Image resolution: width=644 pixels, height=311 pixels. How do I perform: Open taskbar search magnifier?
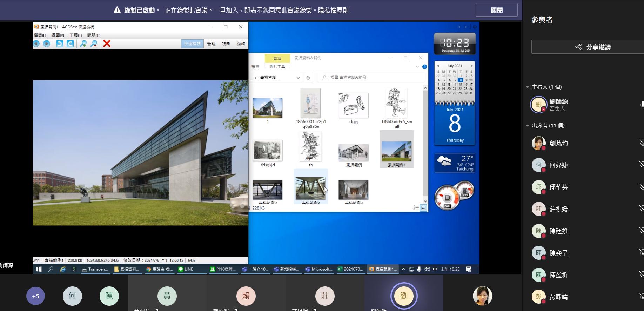(x=51, y=269)
